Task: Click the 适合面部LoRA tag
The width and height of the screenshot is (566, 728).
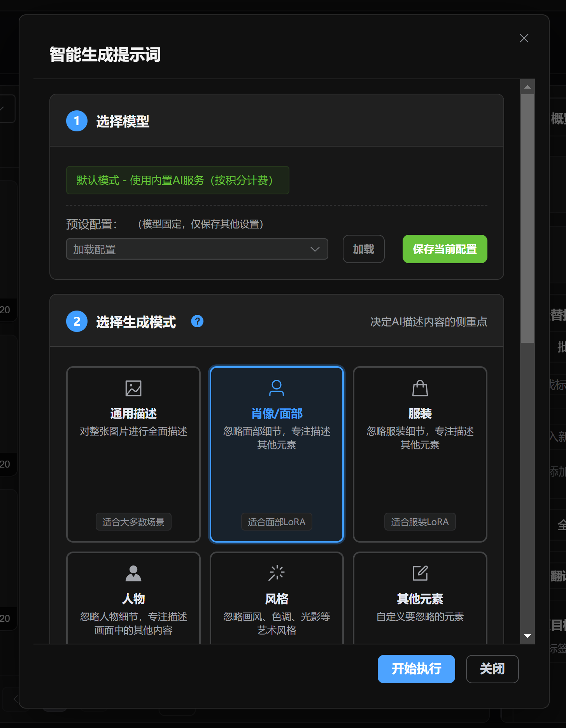Action: (277, 522)
